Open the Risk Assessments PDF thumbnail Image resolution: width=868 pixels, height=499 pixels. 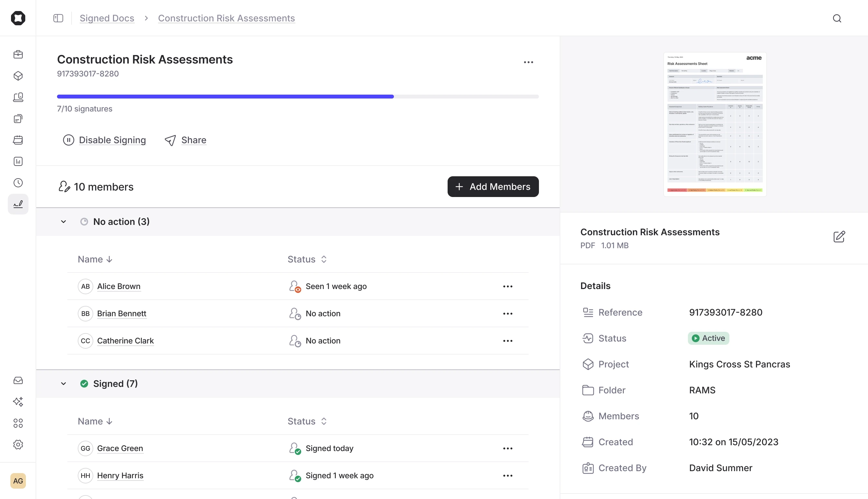(714, 124)
